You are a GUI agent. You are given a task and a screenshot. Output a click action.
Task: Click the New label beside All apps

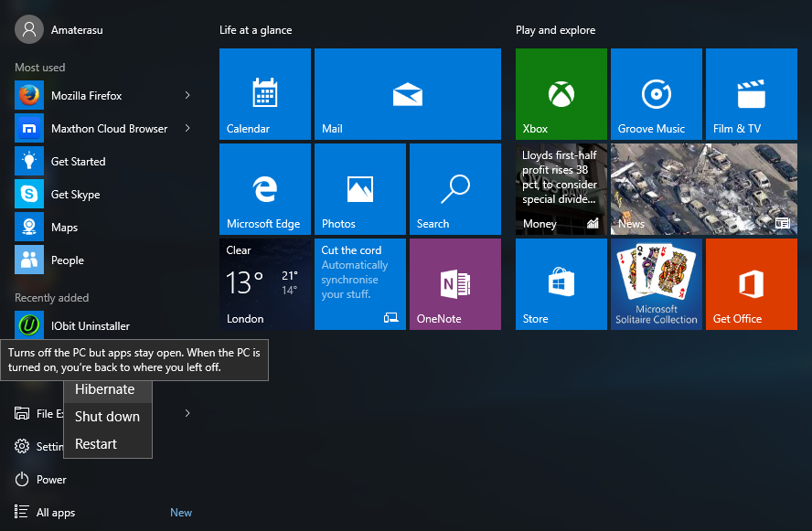tap(181, 513)
